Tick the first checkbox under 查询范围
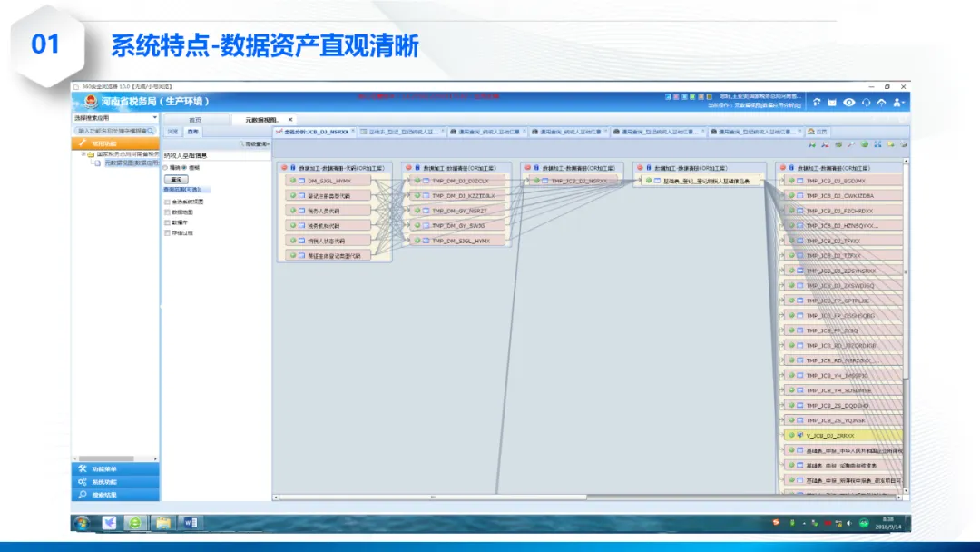 pos(168,202)
